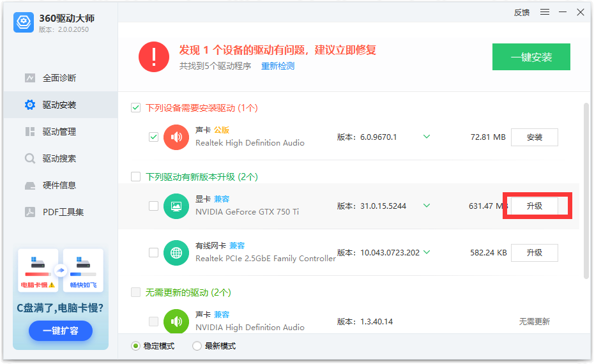Image resolution: width=594 pixels, height=364 pixels.
Task: Click the 兼容 tag next to 显卡
Action: (222, 199)
